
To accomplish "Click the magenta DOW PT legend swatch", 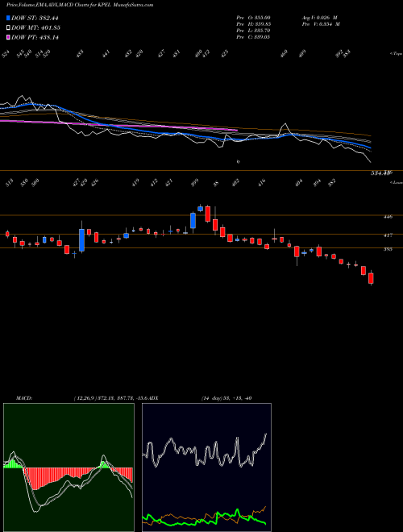I will point(8,37).
